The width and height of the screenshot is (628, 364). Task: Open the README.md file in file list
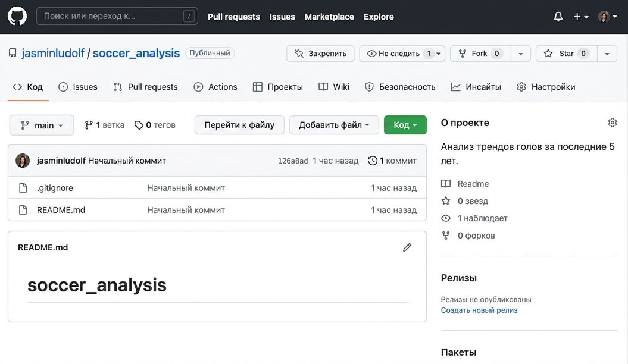61,209
